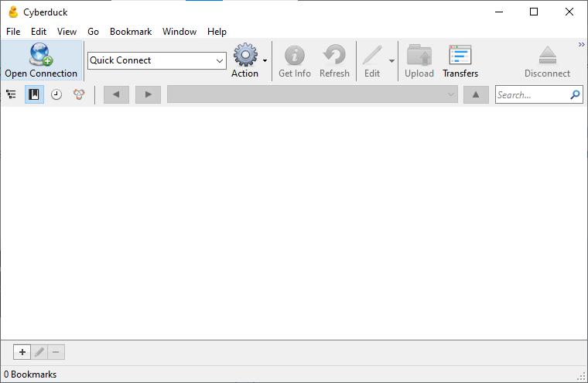Click the Get Info icon
Screen dimensions: 588x383
coord(294,56)
